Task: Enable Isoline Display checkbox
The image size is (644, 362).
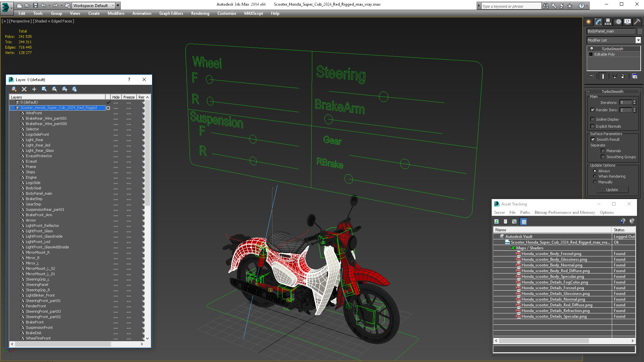Action: click(593, 119)
